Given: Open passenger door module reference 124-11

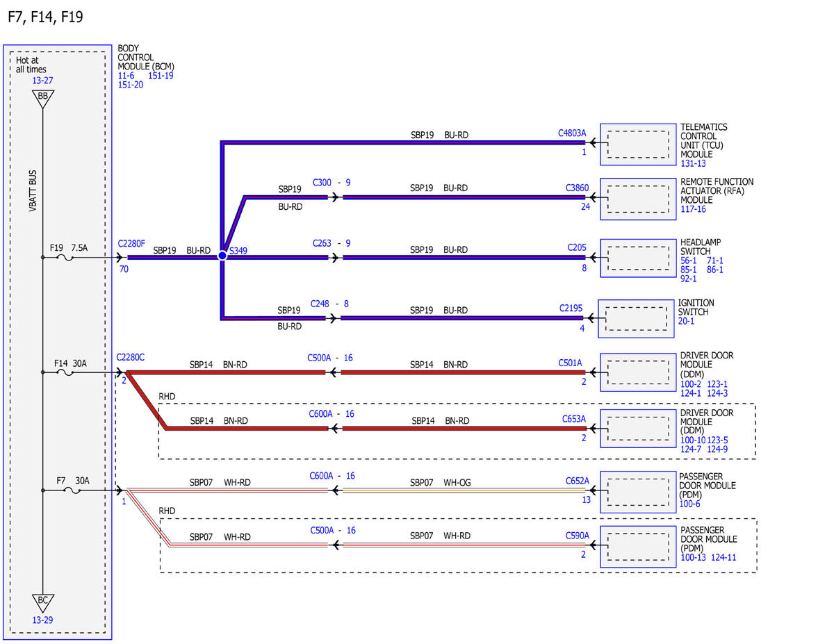Looking at the screenshot, I should 724,558.
